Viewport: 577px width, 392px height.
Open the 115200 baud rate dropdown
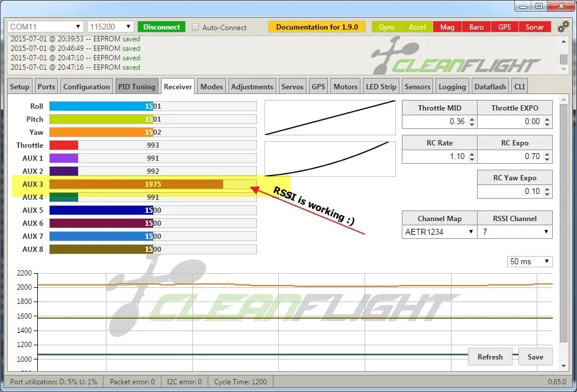coord(111,27)
